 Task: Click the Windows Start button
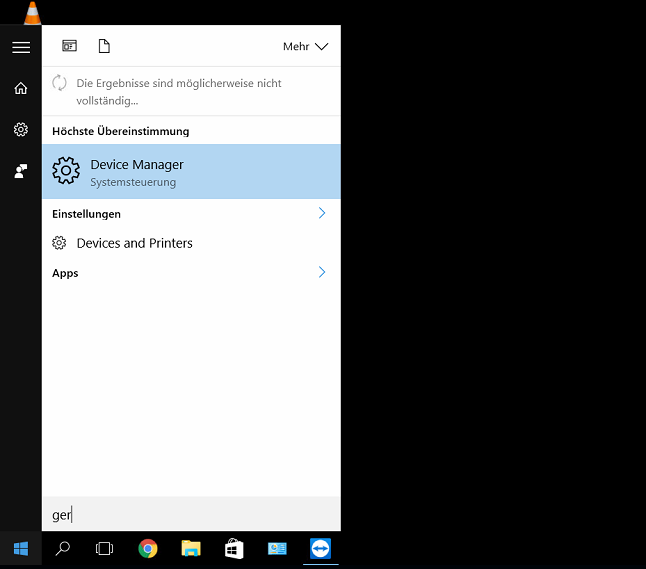coord(21,549)
